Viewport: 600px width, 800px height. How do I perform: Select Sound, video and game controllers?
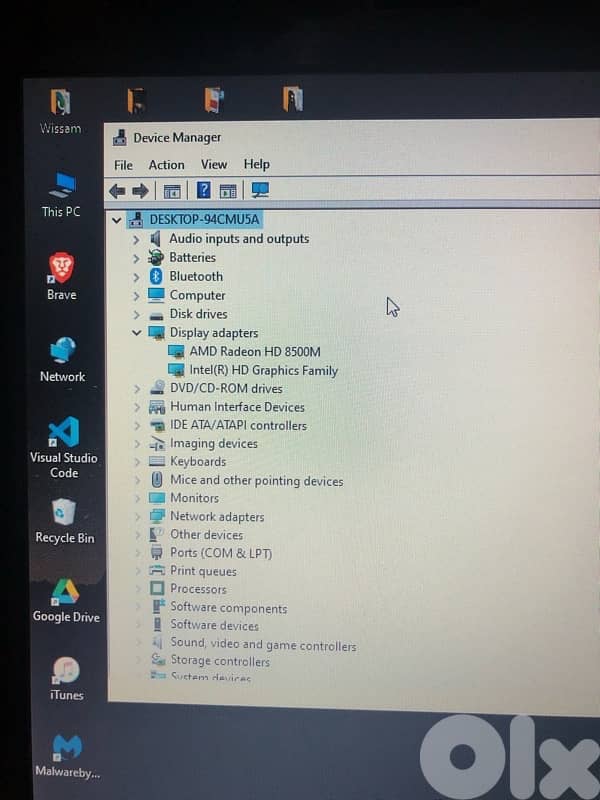coord(263,644)
